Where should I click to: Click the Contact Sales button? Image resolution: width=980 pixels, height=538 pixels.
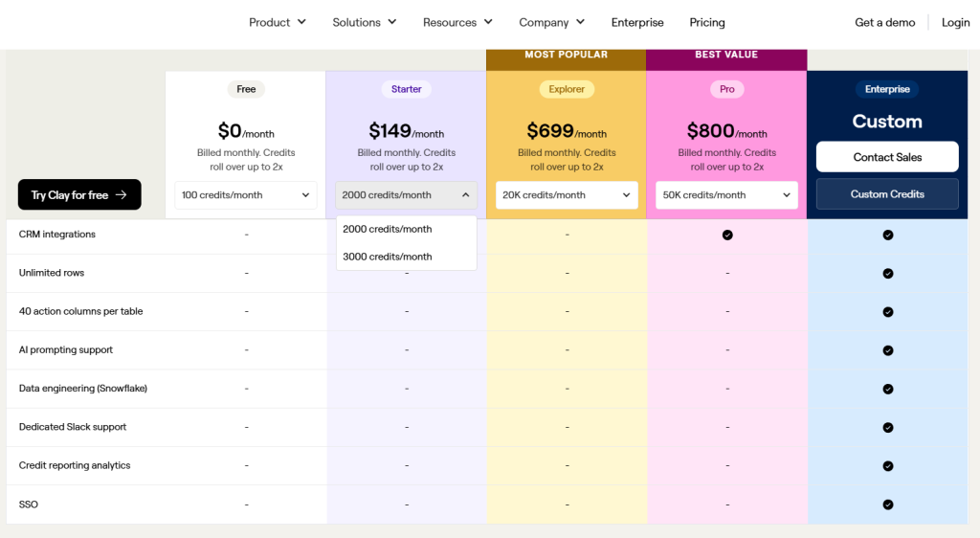coord(887,157)
